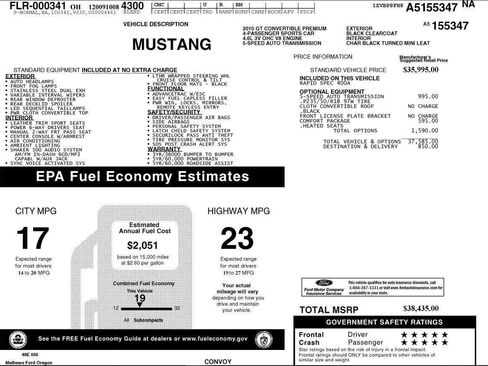
Task: Click '2010 GT CONVERTIBLE PREMIUM' line
Action: (x=285, y=28)
